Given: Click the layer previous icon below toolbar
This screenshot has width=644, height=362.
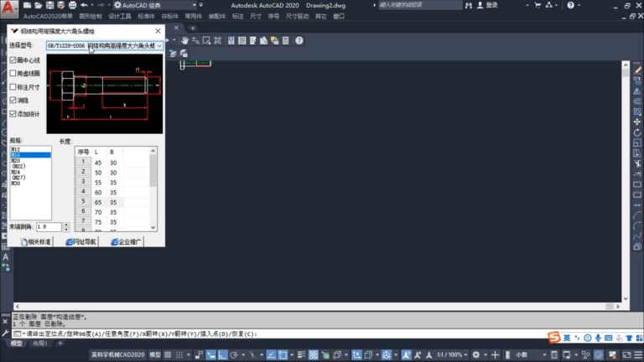Looking at the screenshot, I should [173, 54].
